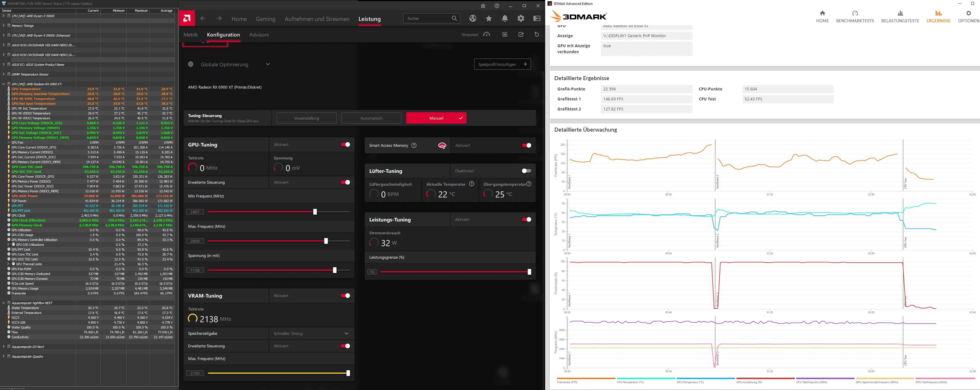
Task: Select the Konfiguration sub-tab
Action: click(223, 35)
